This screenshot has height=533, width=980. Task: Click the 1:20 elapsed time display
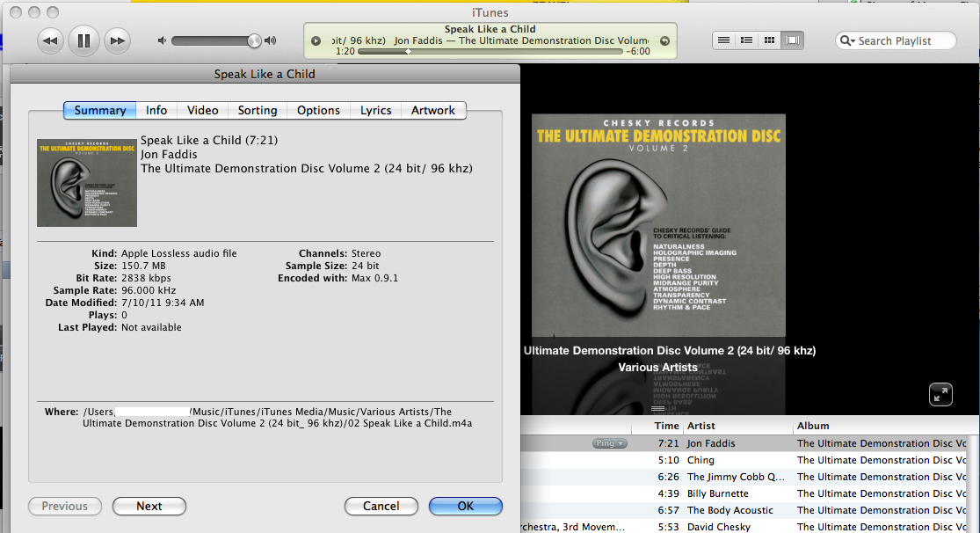(x=345, y=51)
